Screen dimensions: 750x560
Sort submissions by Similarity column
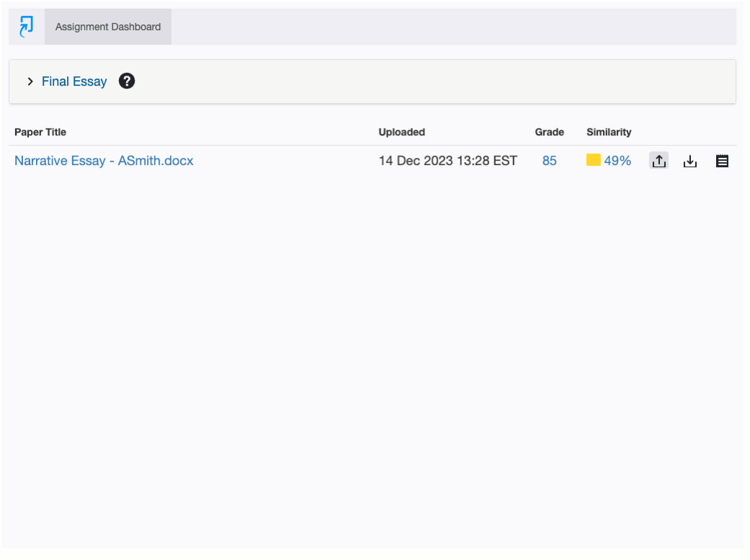point(609,132)
